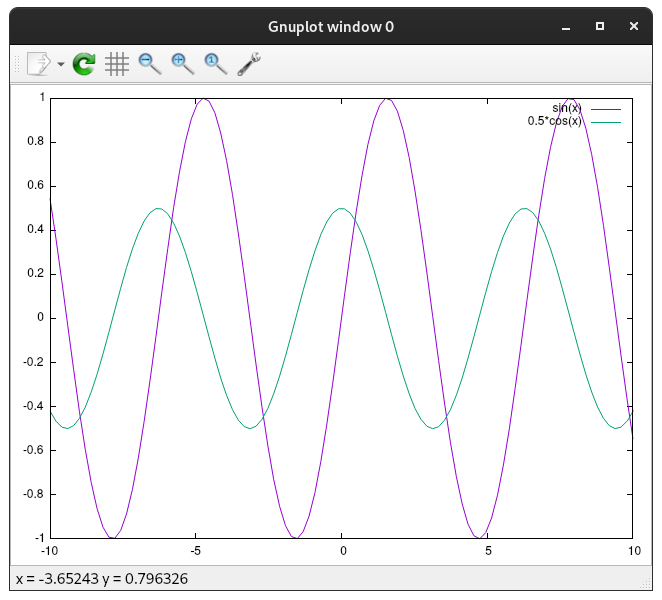Toggle the 0.5*cos(x) legend entry
662x600 pixels.
[x=554, y=121]
